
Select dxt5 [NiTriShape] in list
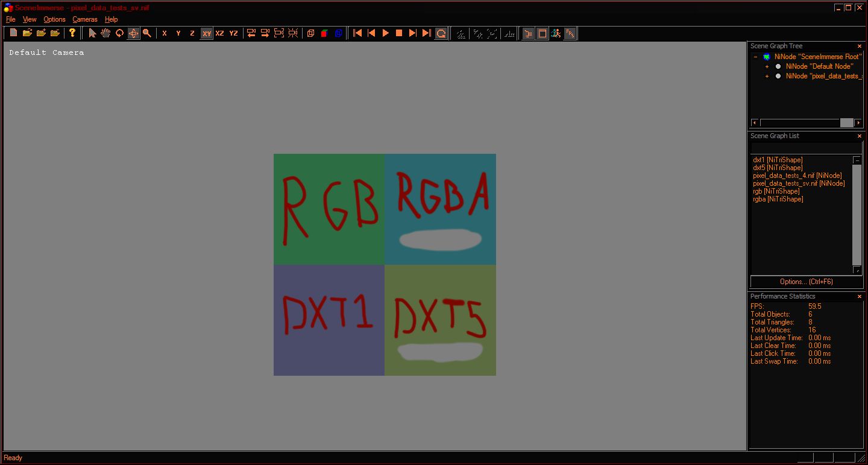tap(778, 168)
